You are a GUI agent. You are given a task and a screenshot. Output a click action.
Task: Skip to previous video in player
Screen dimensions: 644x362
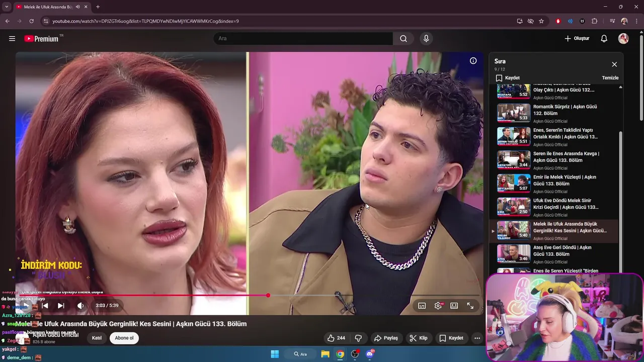click(x=45, y=305)
